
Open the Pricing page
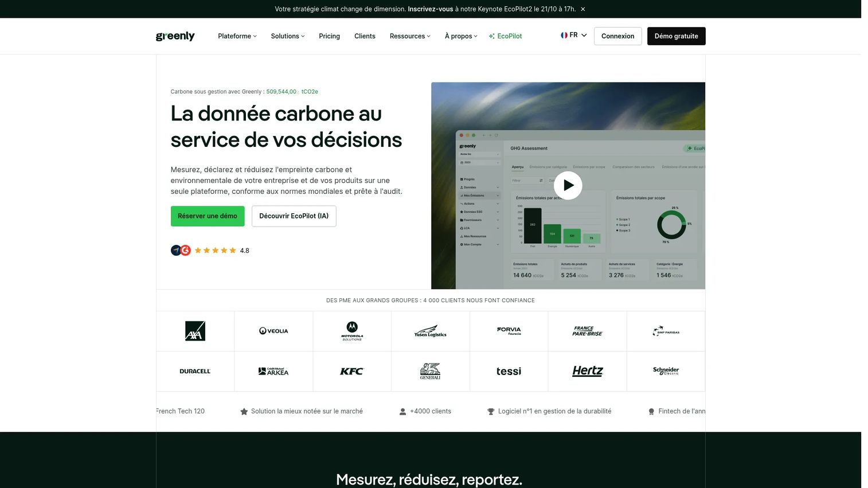(329, 36)
